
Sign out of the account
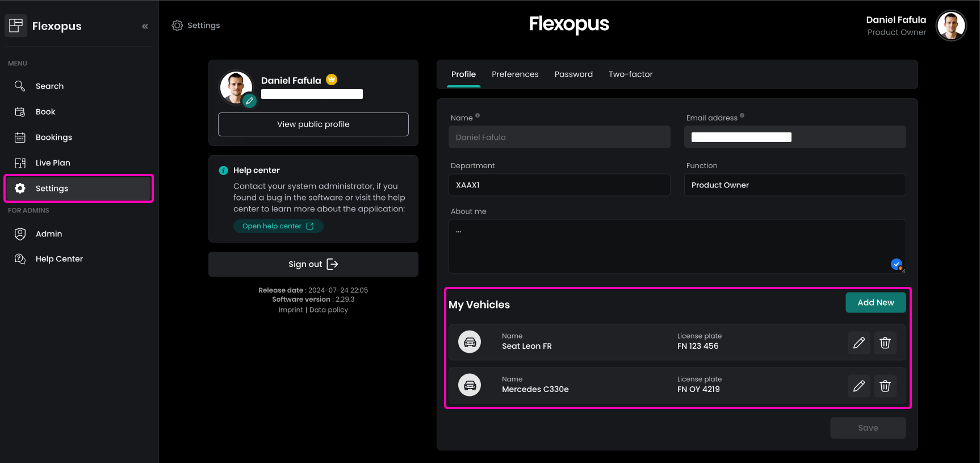coord(313,264)
